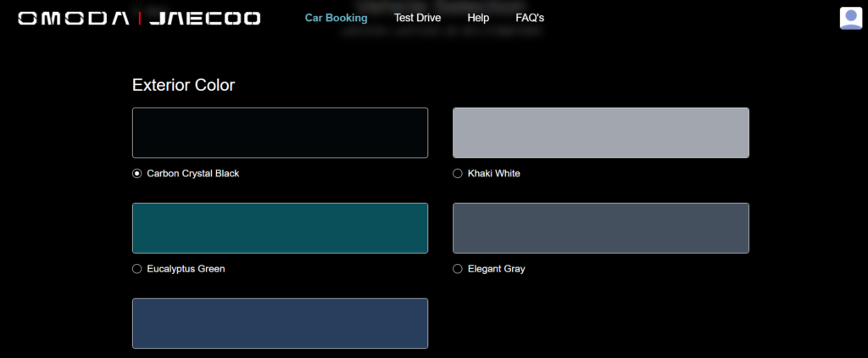The height and width of the screenshot is (358, 868).
Task: Click the Khaki White text label
Action: [x=493, y=174]
